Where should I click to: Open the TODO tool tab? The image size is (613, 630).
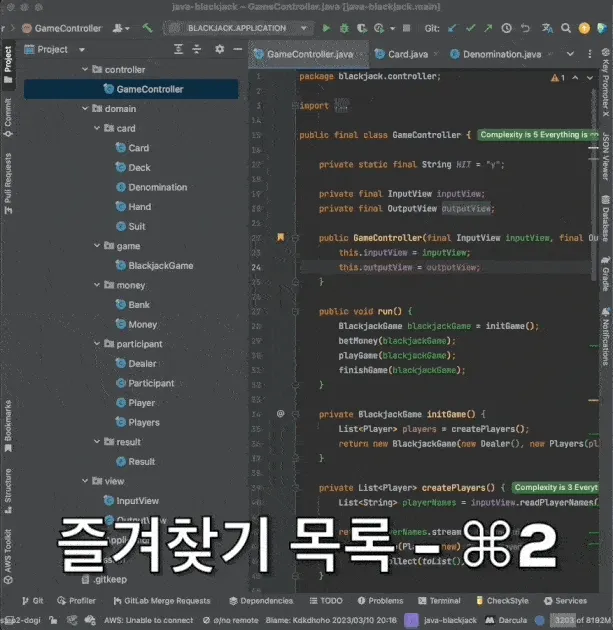326,601
